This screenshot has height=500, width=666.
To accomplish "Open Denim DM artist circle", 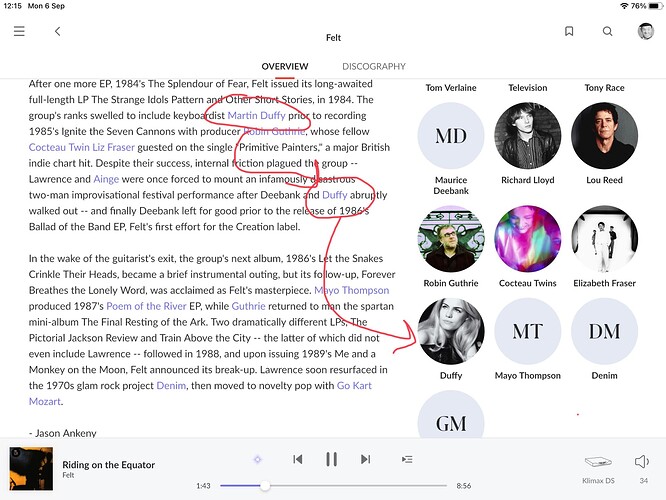I will click(604, 331).
